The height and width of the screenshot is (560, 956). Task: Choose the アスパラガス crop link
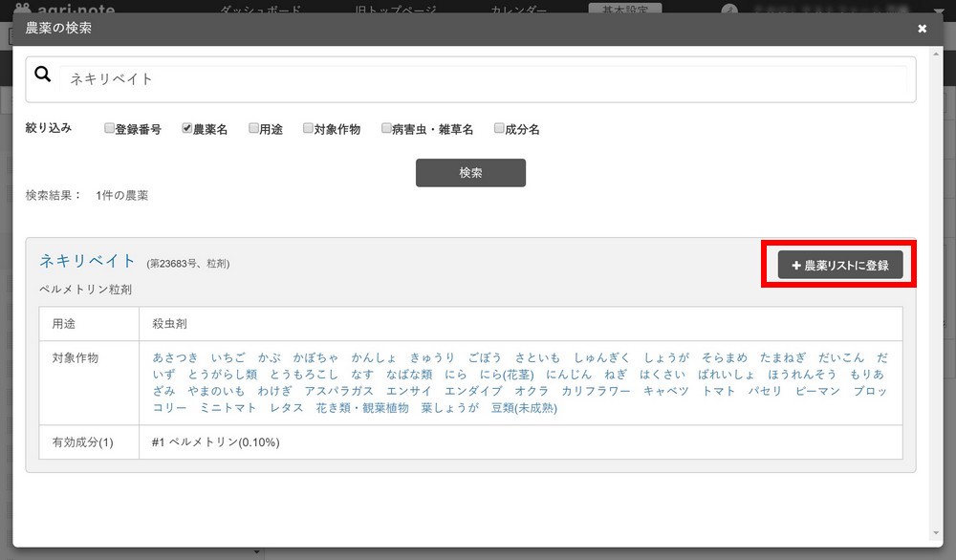point(338,391)
